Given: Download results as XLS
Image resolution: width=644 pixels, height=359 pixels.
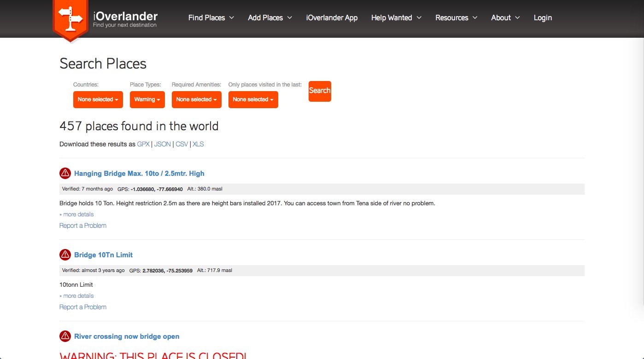Looking at the screenshot, I should click(x=198, y=144).
